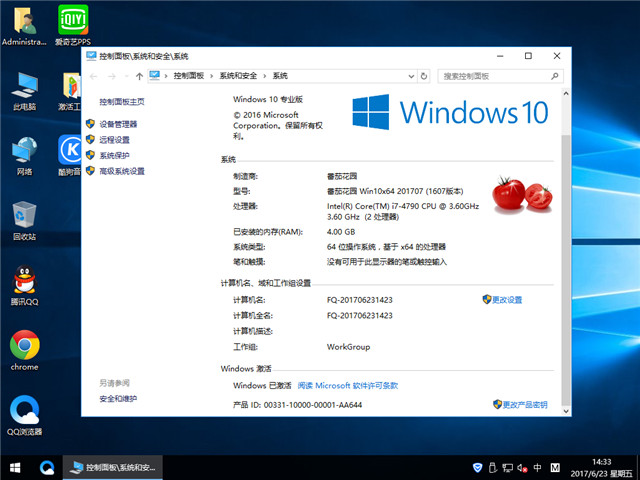Screen dimensions: 640x480
Task: Open the network status tray icon
Action: [507, 468]
